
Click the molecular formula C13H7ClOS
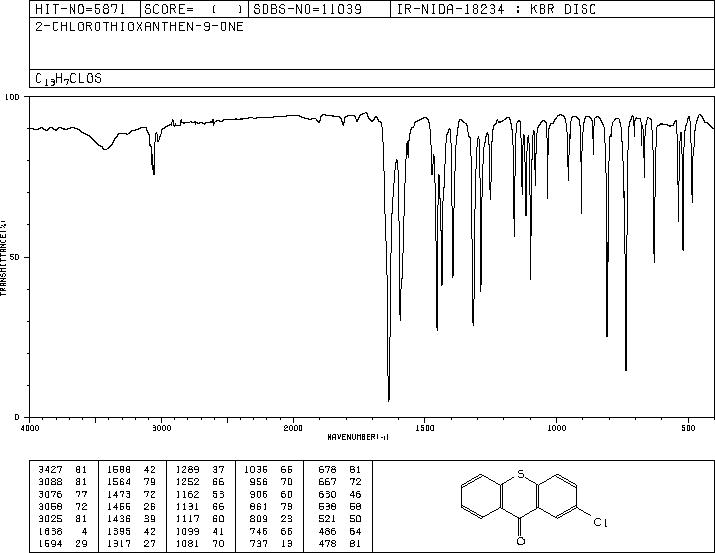click(x=68, y=79)
